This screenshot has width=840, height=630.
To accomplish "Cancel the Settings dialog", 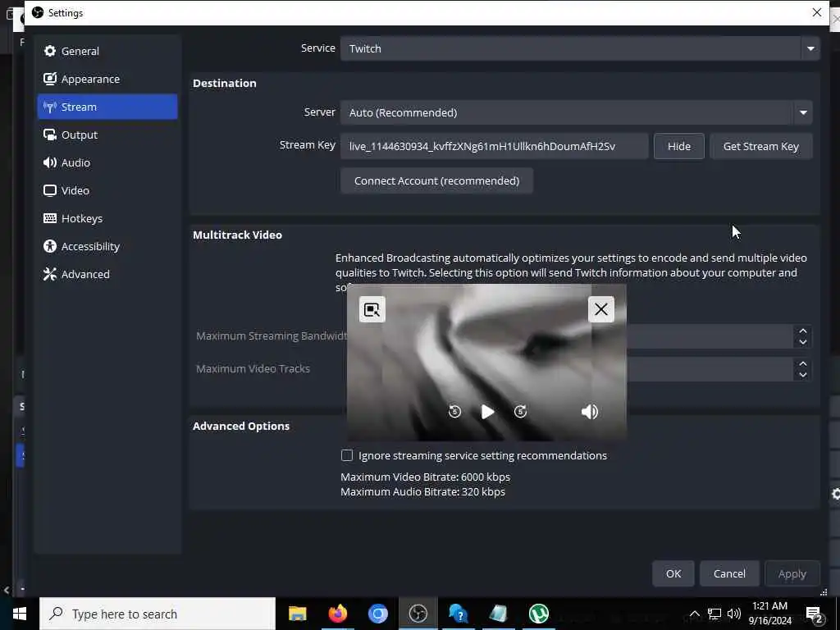I will click(729, 573).
